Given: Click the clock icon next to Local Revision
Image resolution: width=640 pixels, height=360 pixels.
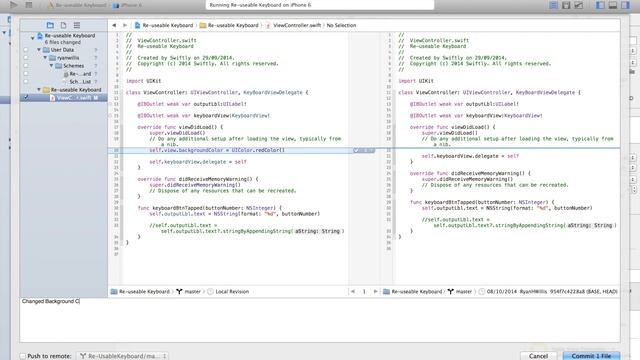Looking at the screenshot, I should click(x=210, y=291).
